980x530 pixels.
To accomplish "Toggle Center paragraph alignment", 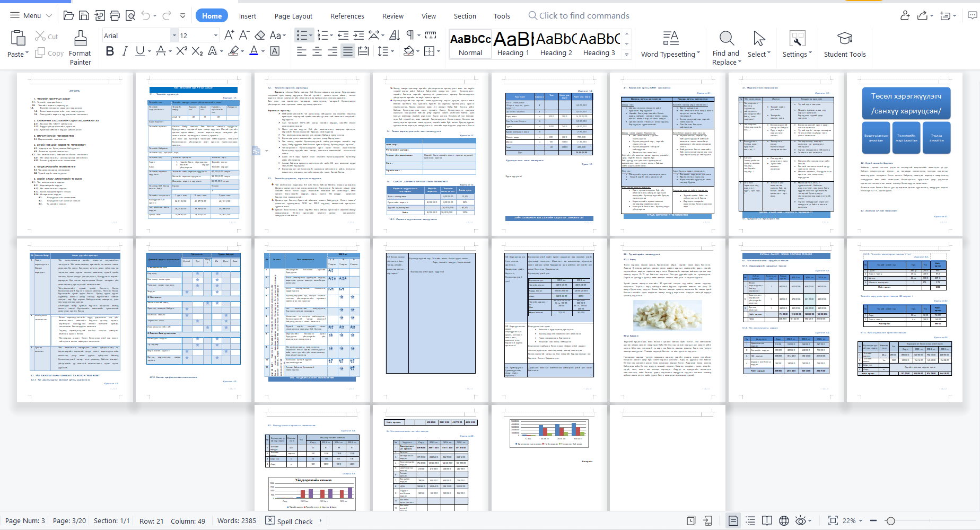I will pos(317,51).
